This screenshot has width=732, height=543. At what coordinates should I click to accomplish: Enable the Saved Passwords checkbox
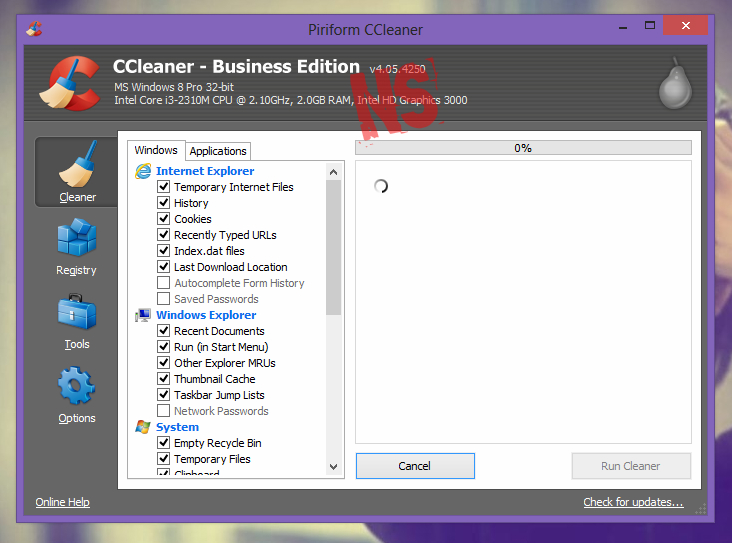pyautogui.click(x=163, y=298)
